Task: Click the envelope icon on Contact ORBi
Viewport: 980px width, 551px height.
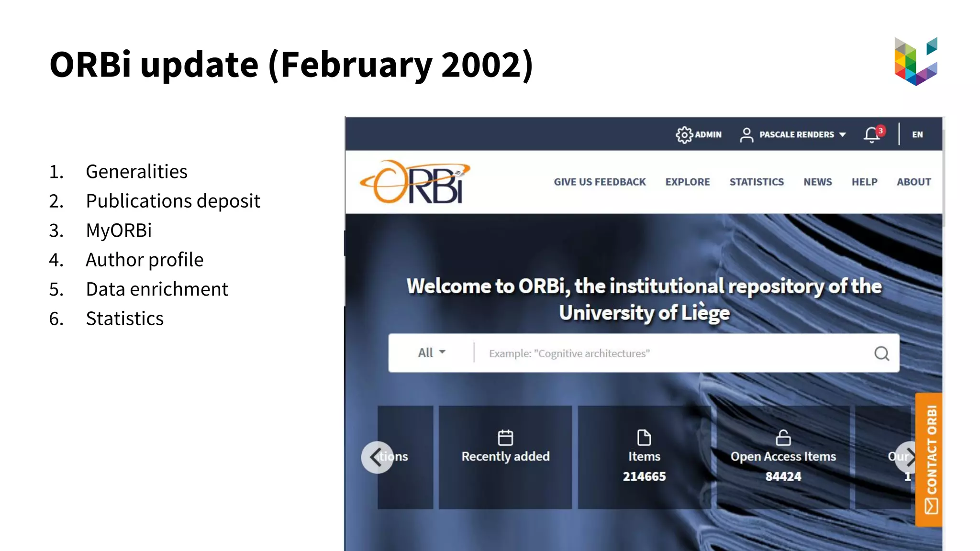Action: pos(931,506)
